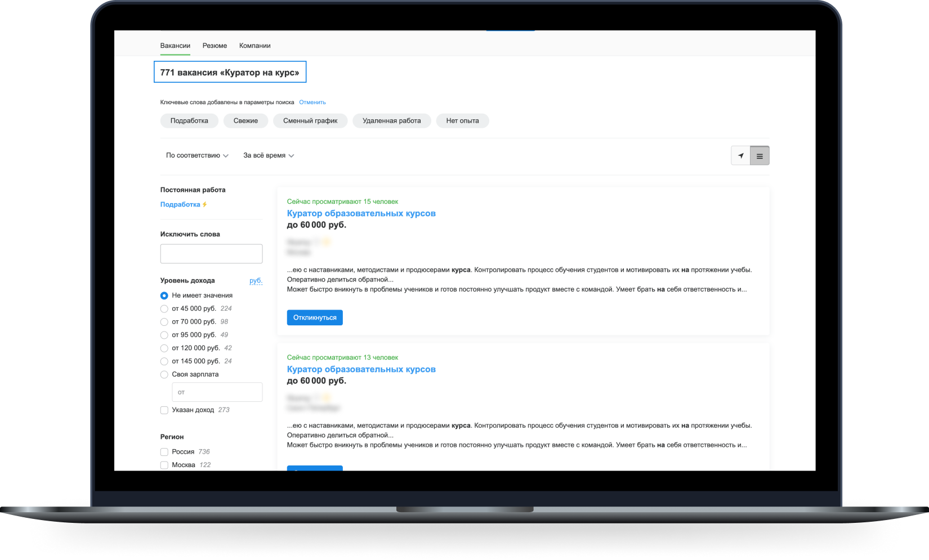This screenshot has width=929, height=560.
Task: Focus the Исключить слова input field
Action: 211,254
